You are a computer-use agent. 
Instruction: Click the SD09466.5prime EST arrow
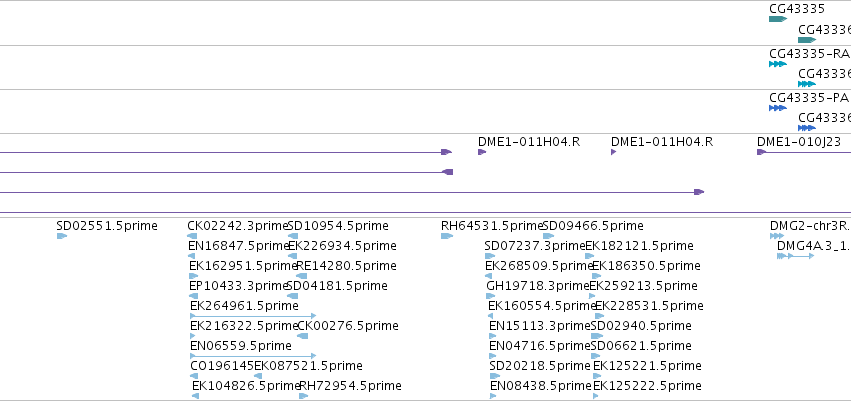(x=549, y=236)
